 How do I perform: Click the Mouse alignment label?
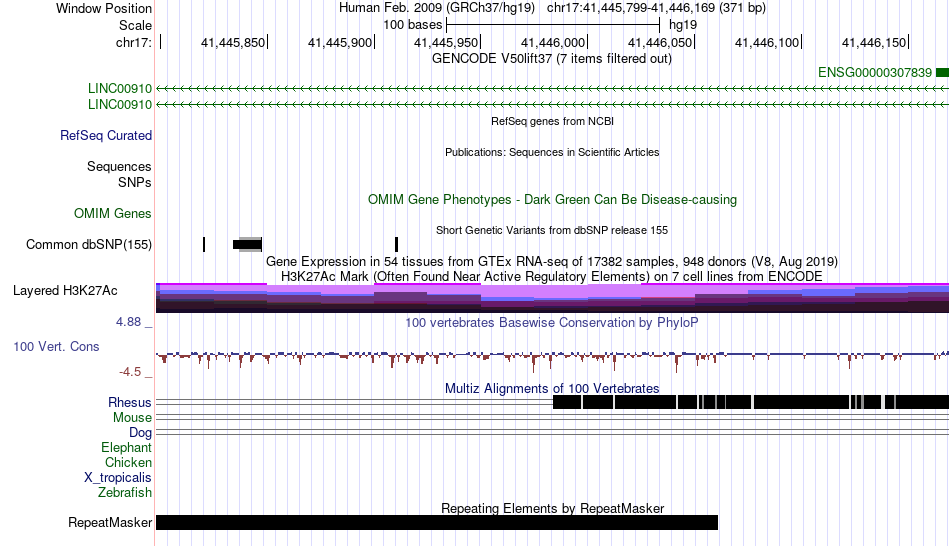click(x=132, y=418)
